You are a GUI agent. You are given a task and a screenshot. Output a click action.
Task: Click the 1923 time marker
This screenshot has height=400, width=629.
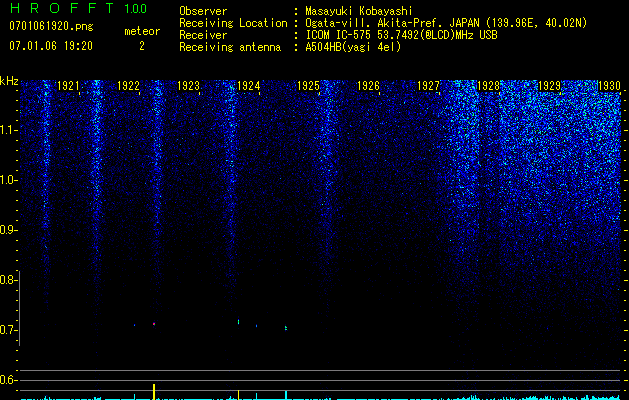click(188, 86)
